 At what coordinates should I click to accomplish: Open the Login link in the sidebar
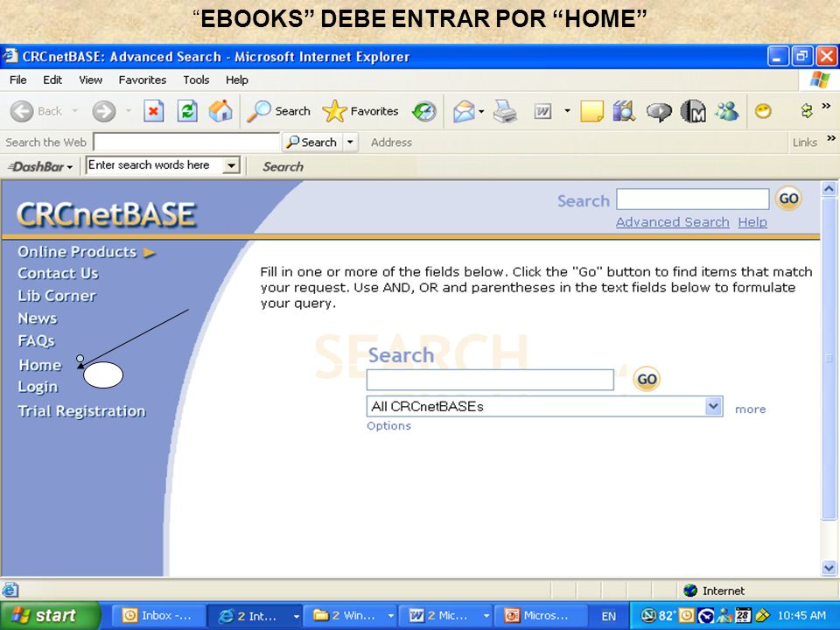coord(38,387)
